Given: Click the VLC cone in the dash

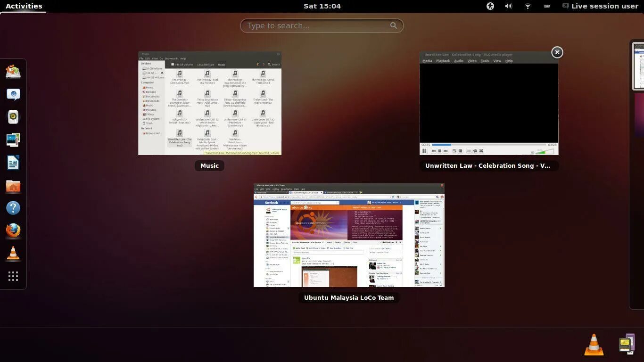Looking at the screenshot, I should click(x=13, y=254).
